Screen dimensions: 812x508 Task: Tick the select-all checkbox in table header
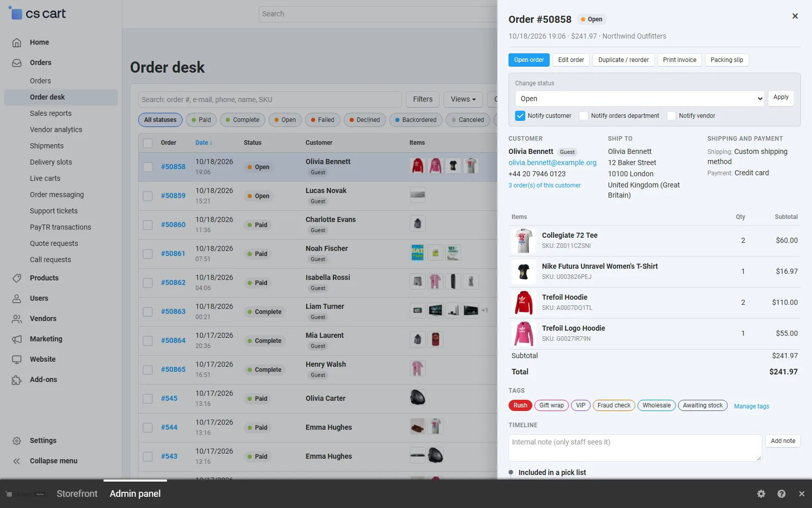148,143
